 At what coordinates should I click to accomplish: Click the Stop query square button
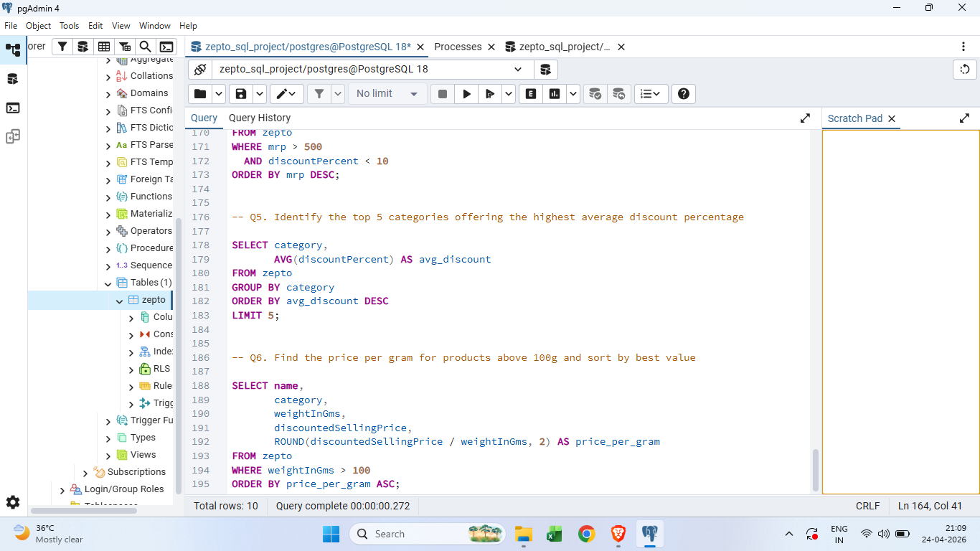pos(443,93)
